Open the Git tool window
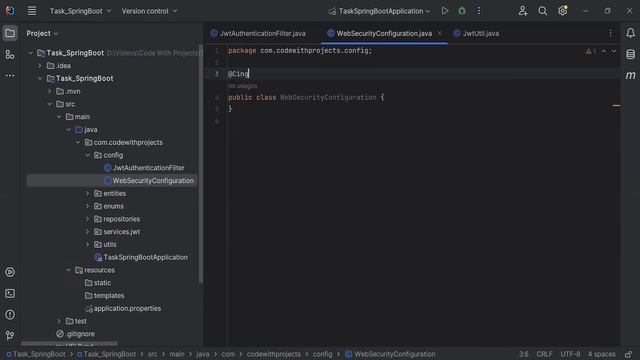The image size is (640, 360). (x=10, y=336)
